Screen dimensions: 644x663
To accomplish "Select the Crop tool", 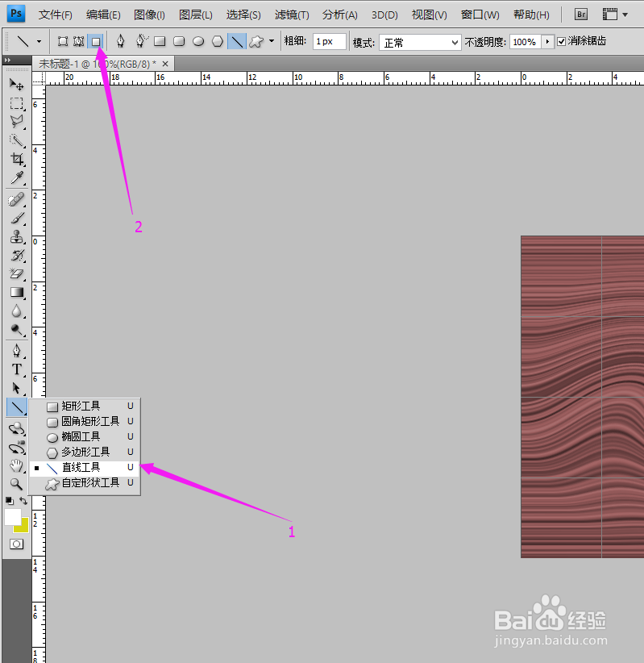I will [16, 159].
